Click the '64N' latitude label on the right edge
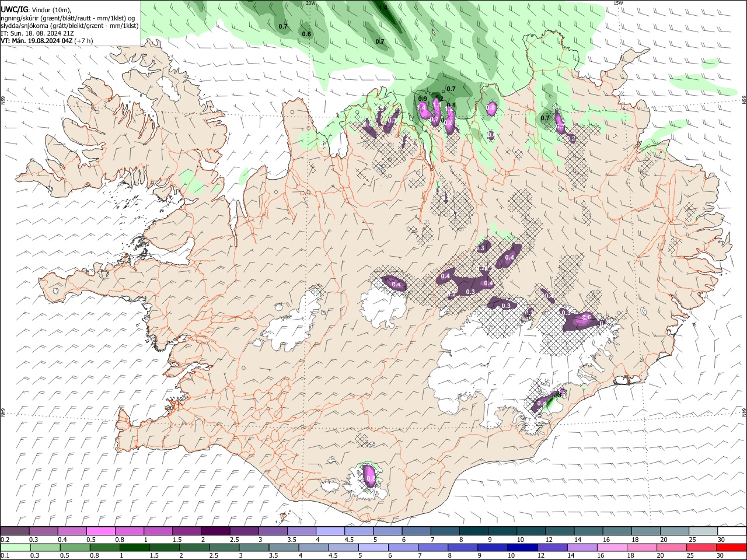Screen dimensions: 747x560 coord(744,411)
